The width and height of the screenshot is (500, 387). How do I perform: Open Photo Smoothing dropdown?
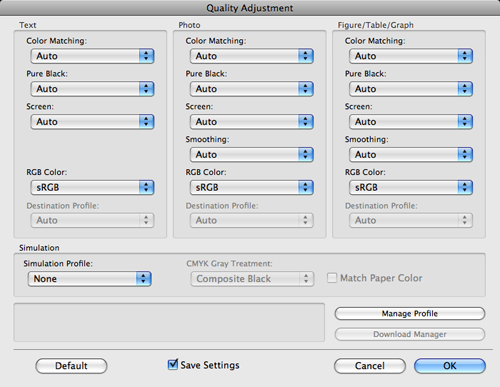pos(252,155)
